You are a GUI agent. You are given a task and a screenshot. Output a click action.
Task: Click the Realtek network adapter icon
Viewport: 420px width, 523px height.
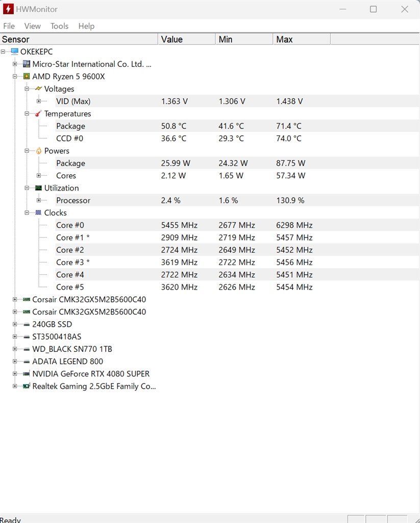[x=26, y=387]
